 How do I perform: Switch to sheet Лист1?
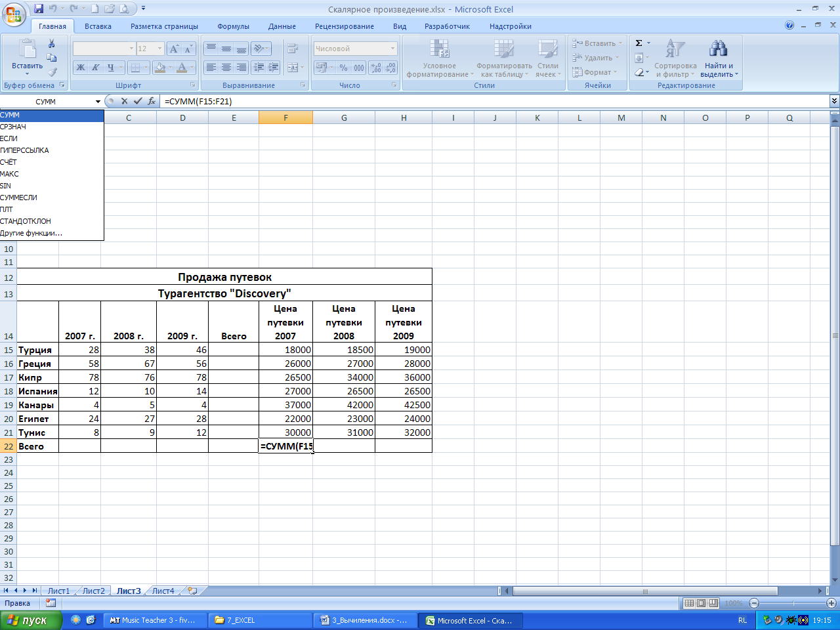coord(58,591)
